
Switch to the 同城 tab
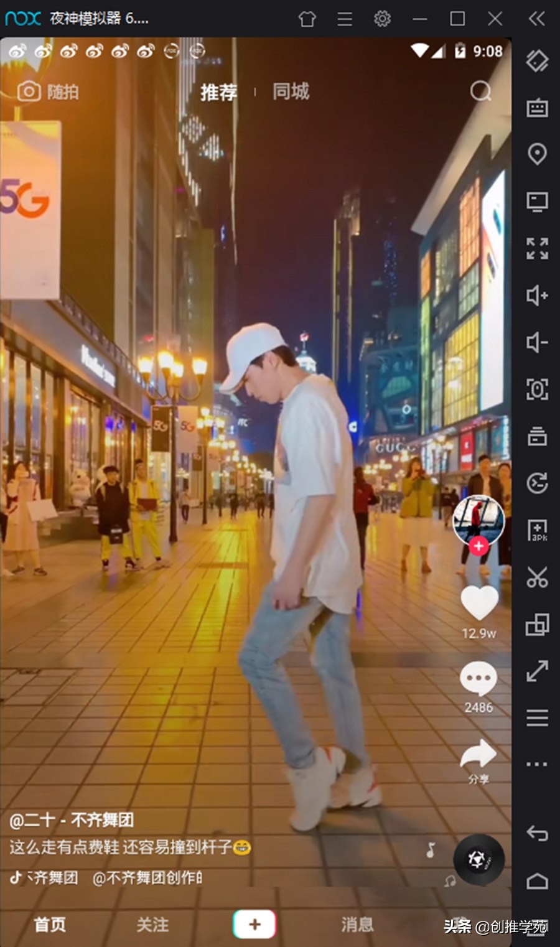tap(290, 92)
